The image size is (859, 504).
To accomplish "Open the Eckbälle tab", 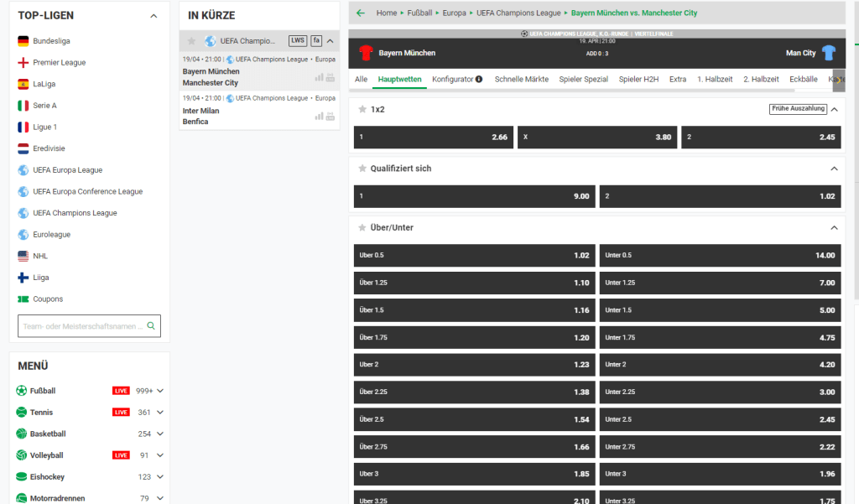I will (803, 79).
